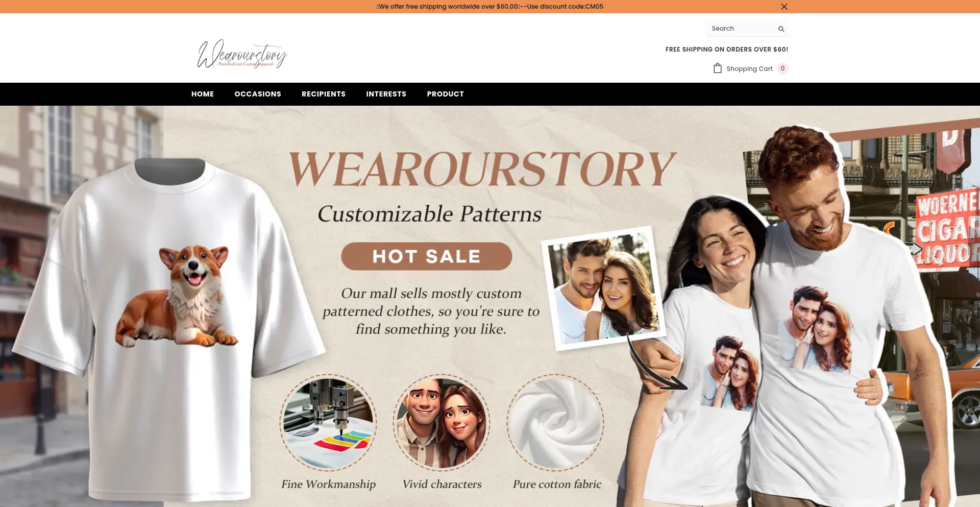Screen dimensions: 980x507
Task: Click the Vivid characters circular image
Action: pyautogui.click(x=442, y=422)
